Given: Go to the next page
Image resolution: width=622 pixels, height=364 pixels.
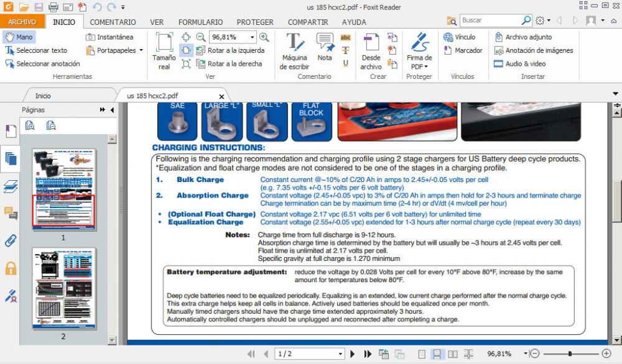Looking at the screenshot, I should 352,353.
